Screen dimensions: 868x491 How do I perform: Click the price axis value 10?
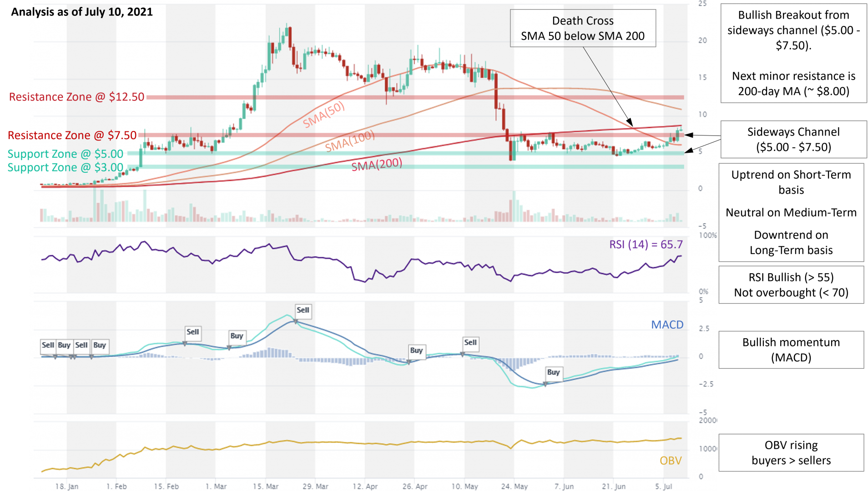click(x=703, y=115)
